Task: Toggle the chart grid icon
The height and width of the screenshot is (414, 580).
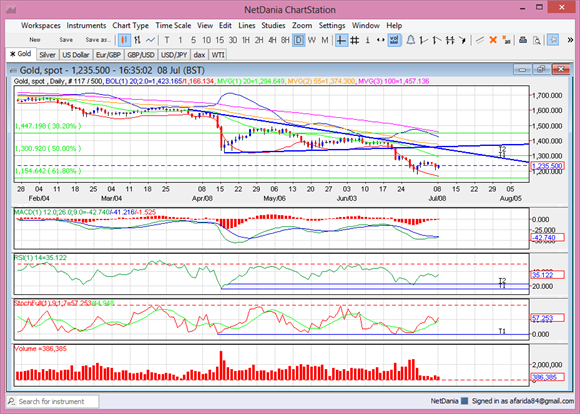Action: (354, 40)
